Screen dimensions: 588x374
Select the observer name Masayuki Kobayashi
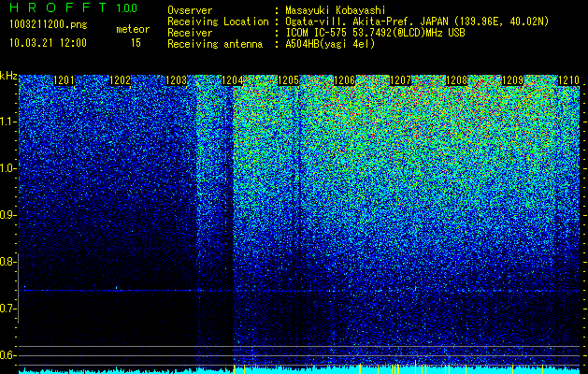335,10
